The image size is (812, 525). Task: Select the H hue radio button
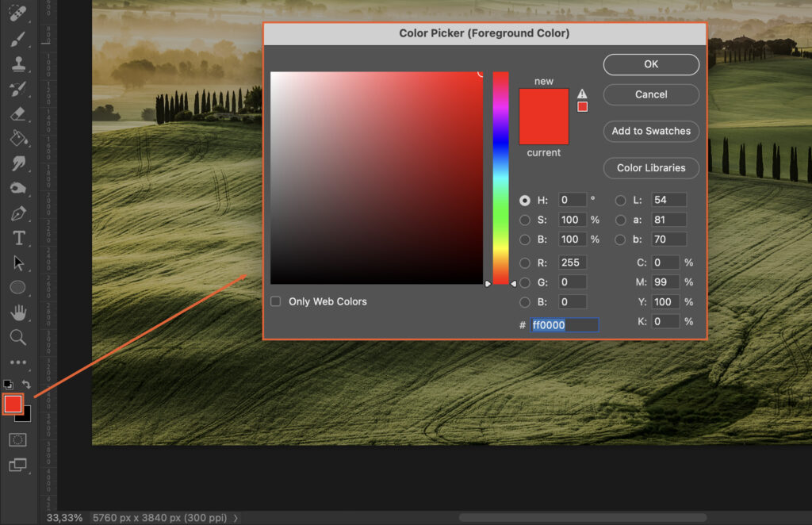coord(525,200)
